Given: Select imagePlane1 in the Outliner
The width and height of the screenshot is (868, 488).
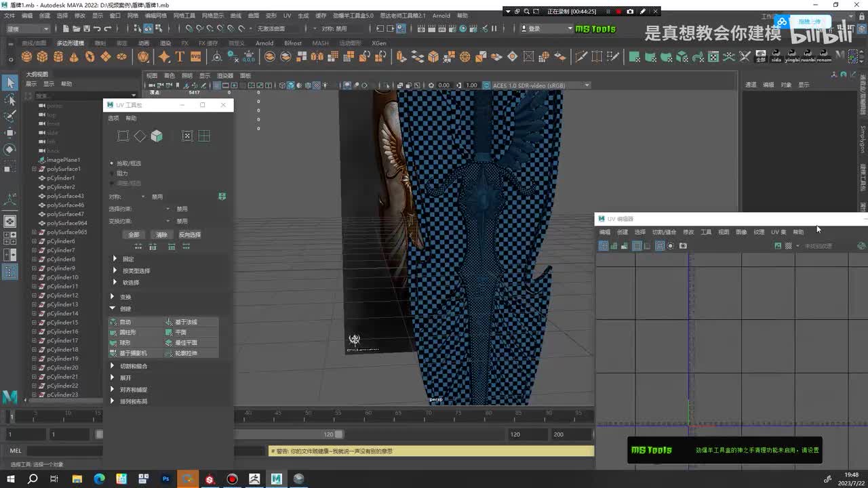Looking at the screenshot, I should (x=63, y=160).
